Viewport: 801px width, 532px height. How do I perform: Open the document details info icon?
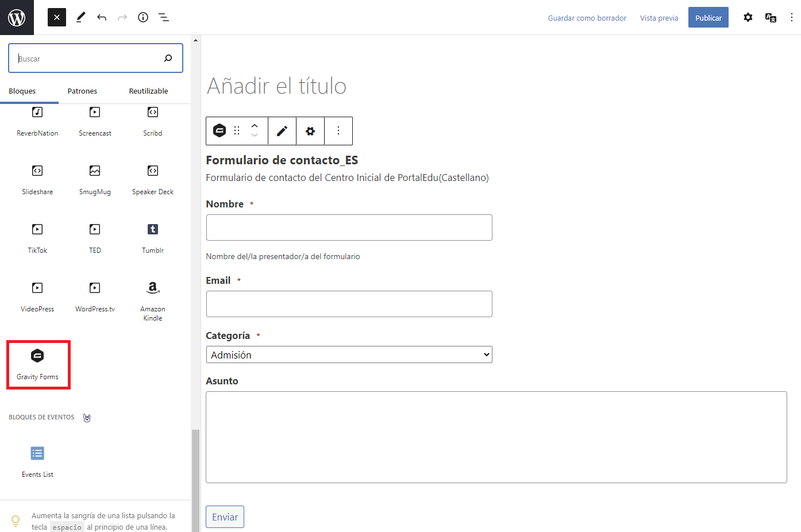[x=143, y=17]
